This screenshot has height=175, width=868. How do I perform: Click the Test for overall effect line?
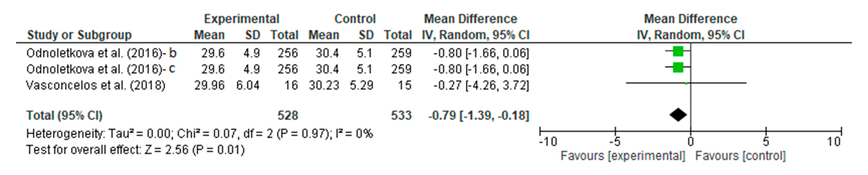[135, 150]
